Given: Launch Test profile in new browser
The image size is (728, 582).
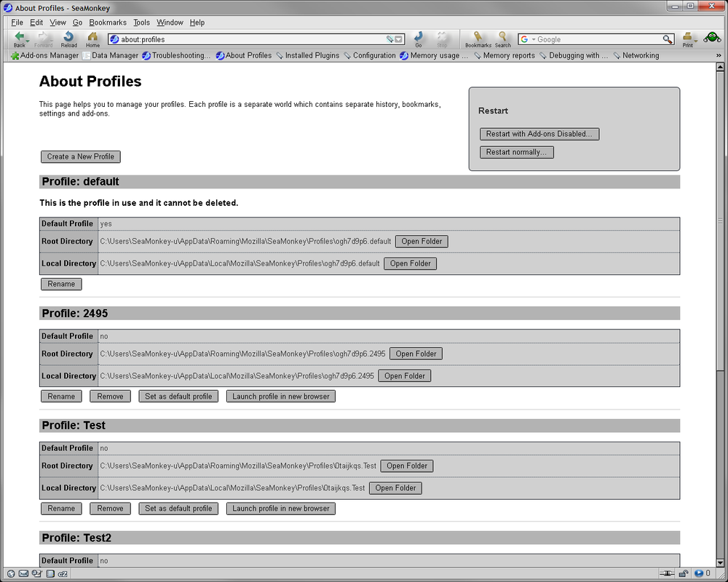Looking at the screenshot, I should 281,509.
